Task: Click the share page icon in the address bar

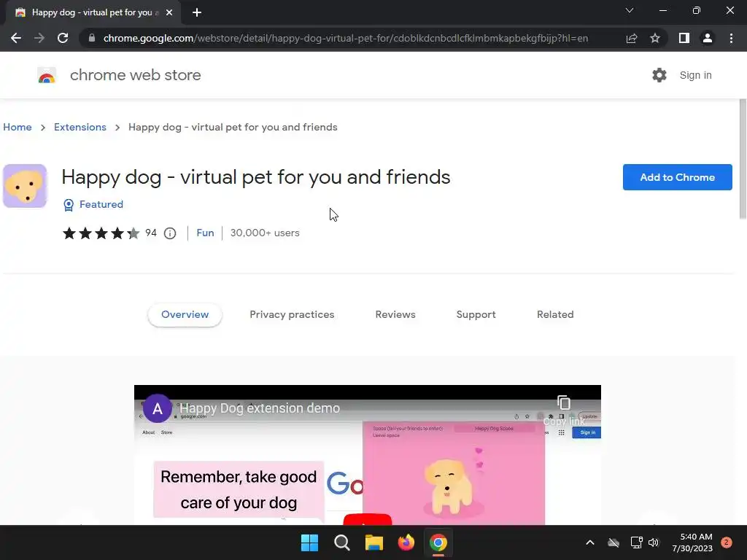Action: coord(632,38)
